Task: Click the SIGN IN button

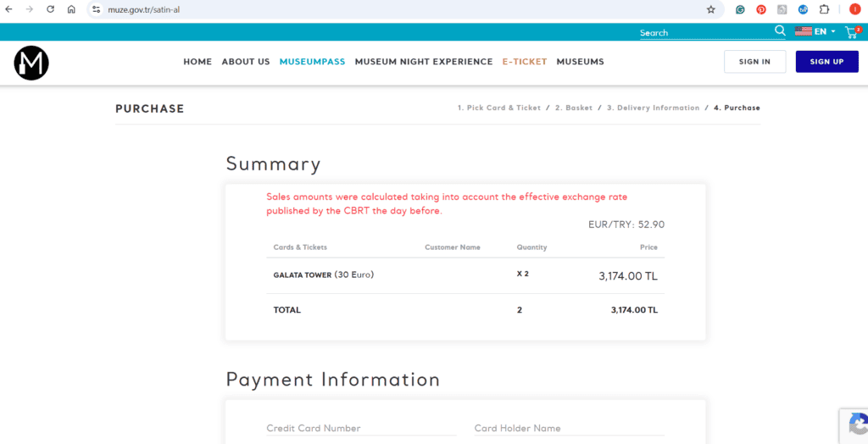Action: [754, 62]
